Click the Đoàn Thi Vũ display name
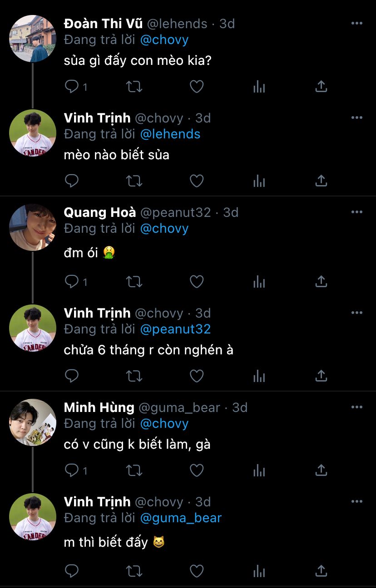This screenshot has height=588, width=376. coord(103,24)
